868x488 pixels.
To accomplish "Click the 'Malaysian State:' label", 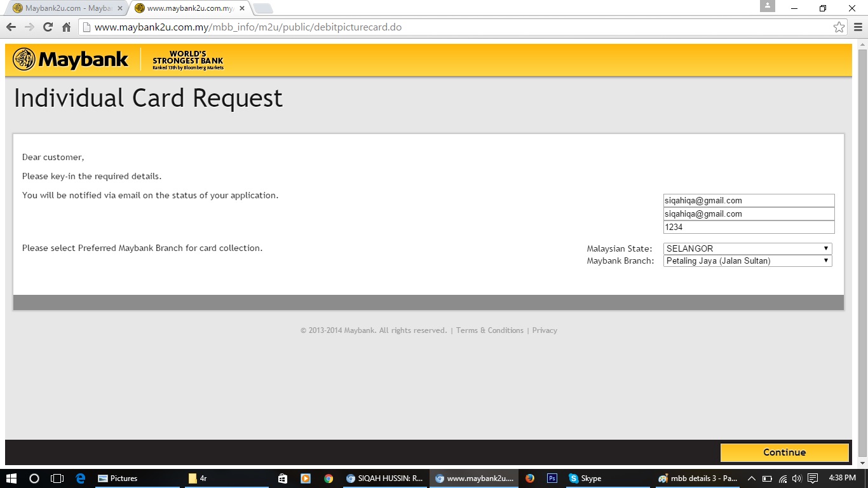I will point(620,248).
